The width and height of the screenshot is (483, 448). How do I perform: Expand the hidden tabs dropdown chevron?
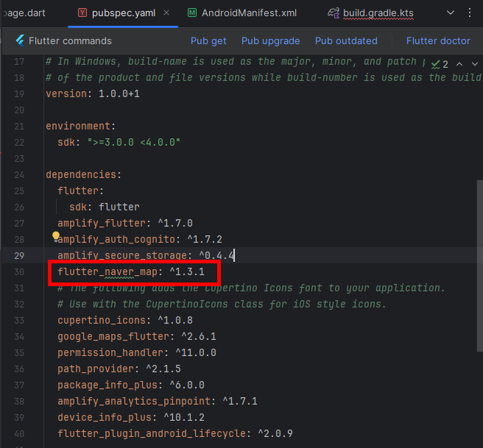point(451,13)
